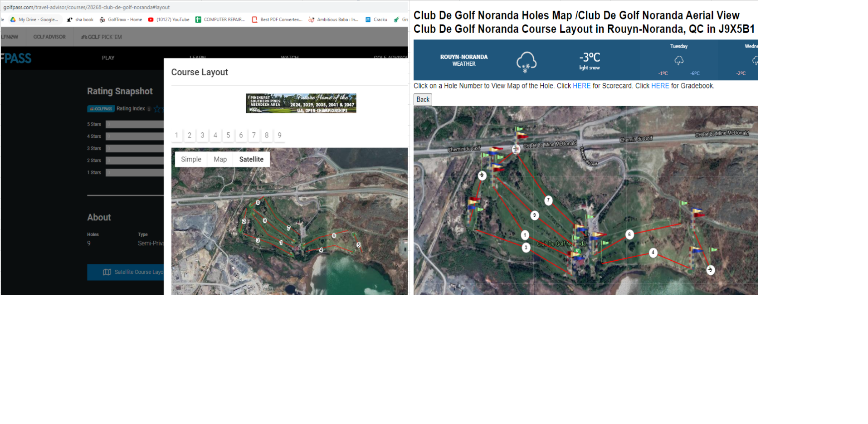This screenshot has width=868, height=424.
Task: Click the GolfPass logo
Action: (16, 58)
